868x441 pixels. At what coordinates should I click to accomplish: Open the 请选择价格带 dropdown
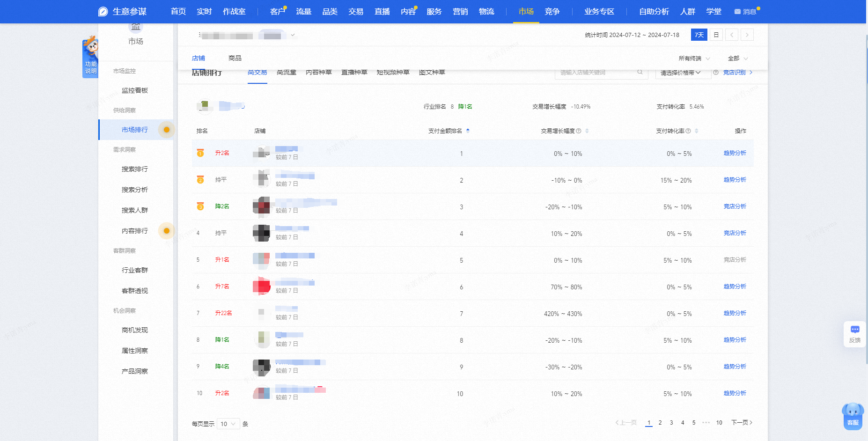pos(680,73)
